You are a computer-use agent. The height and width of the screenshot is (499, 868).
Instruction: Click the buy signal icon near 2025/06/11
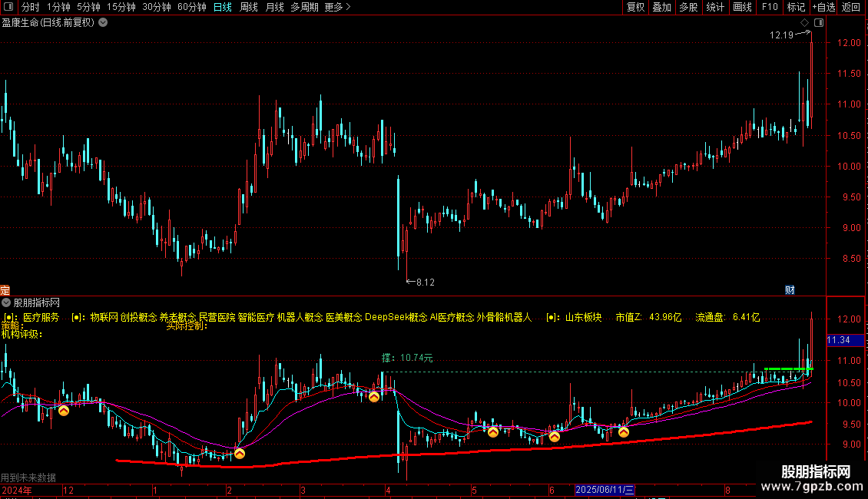pyautogui.click(x=554, y=437)
